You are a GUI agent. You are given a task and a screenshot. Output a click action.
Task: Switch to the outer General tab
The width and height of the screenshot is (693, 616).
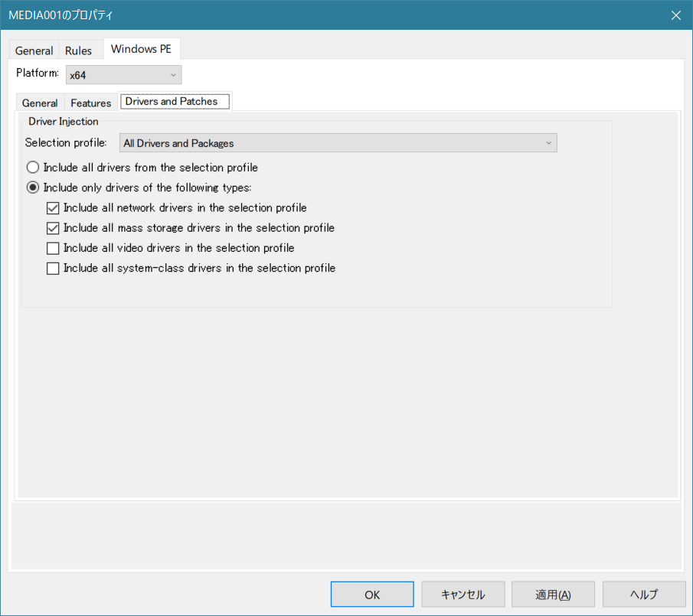tap(34, 51)
